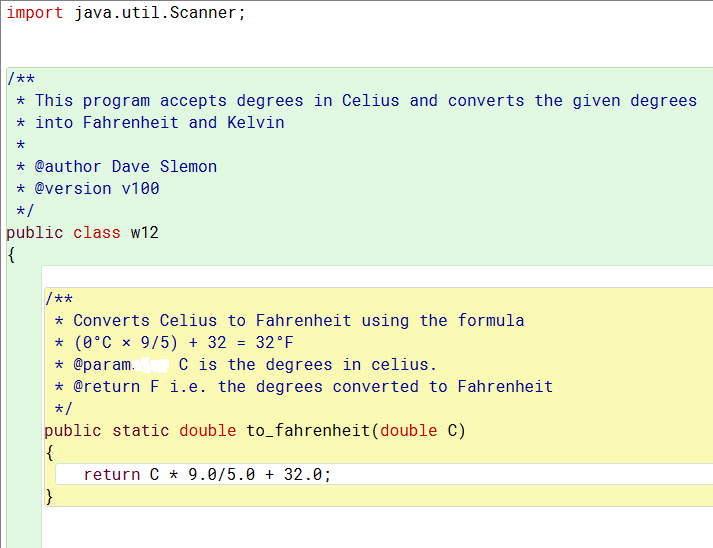Click the import keyword on first line

tap(35, 13)
